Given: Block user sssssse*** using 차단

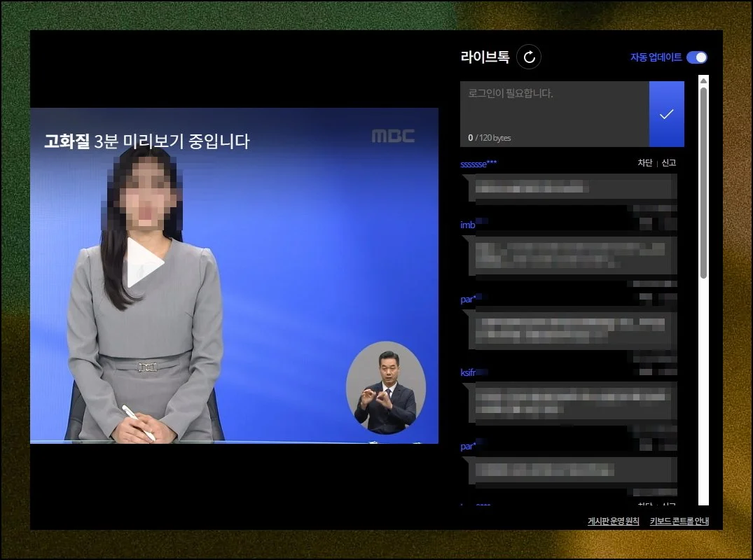Looking at the screenshot, I should 644,163.
